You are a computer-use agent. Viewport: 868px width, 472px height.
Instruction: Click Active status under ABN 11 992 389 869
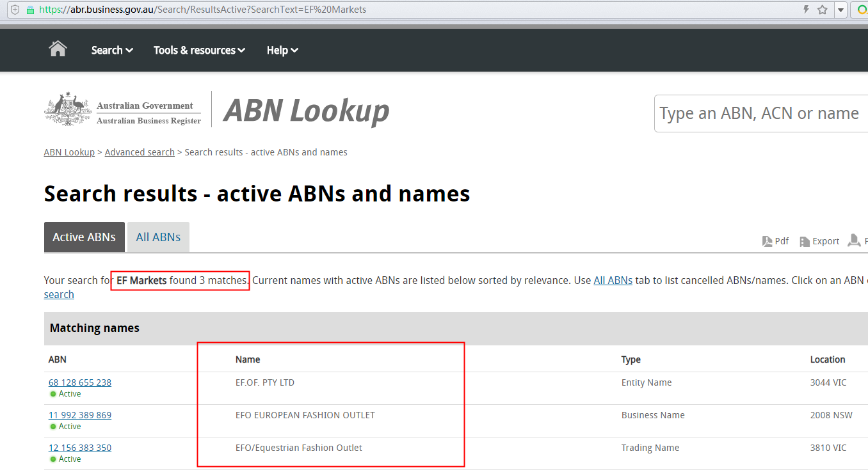65,427
